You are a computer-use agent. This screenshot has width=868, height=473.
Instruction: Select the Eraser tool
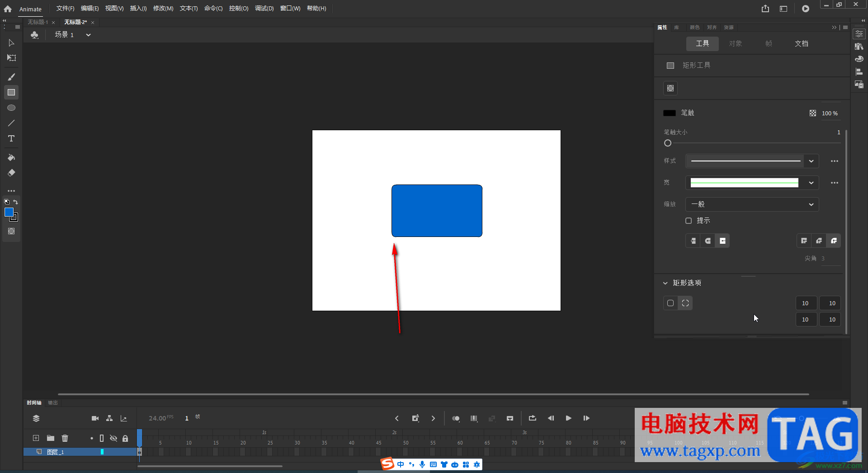(11, 173)
